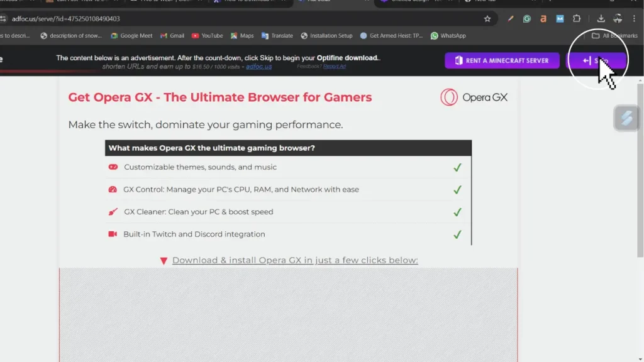Click the Rent a Minecraft Server button

[502, 61]
